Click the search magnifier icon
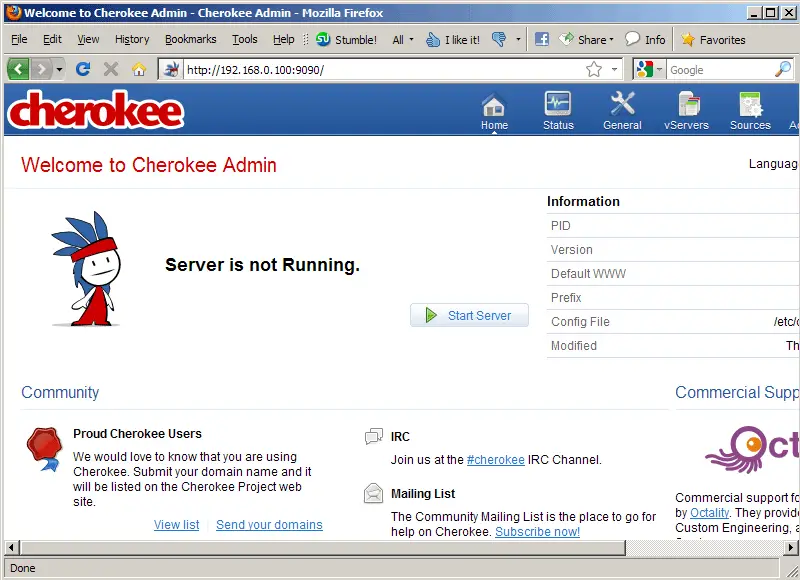This screenshot has height=580, width=800. 783,69
